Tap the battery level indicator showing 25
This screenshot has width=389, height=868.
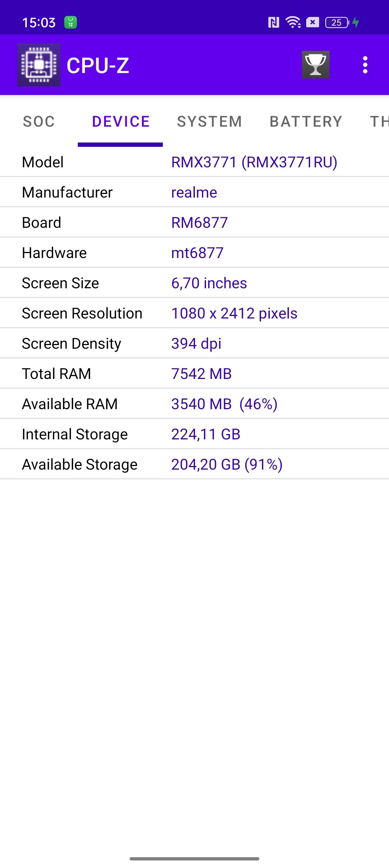point(337,23)
